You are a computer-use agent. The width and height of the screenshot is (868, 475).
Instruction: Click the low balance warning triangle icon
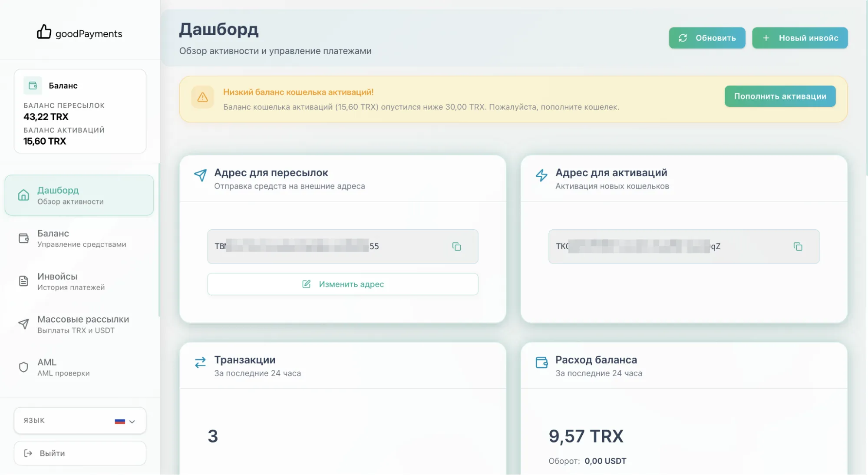coord(202,97)
